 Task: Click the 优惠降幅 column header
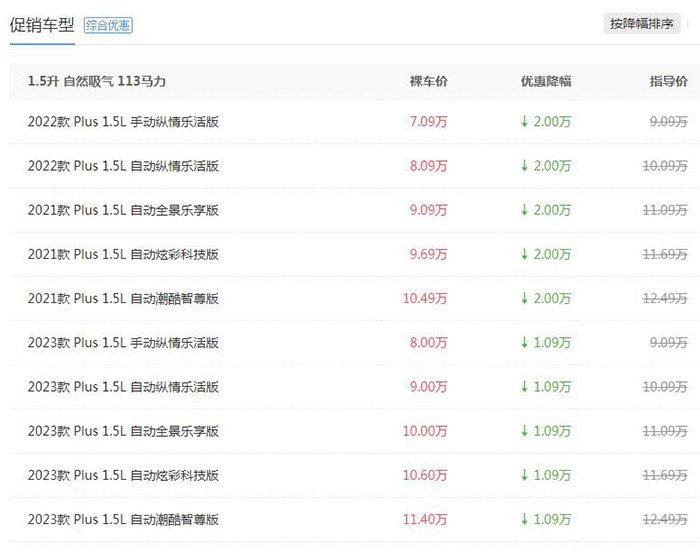click(546, 81)
